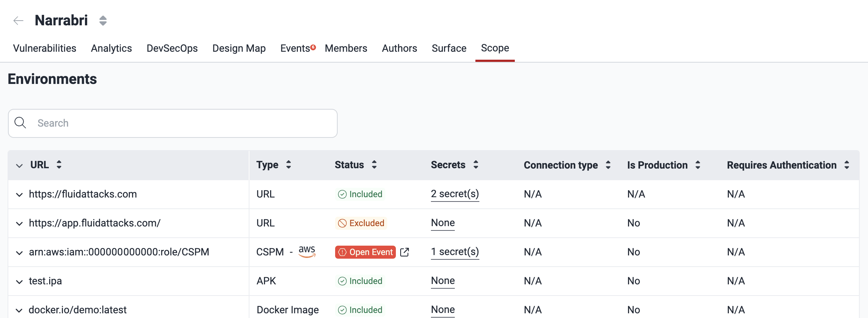The height and width of the screenshot is (318, 868).
Task: Open the 1 secret(s) link
Action: click(x=455, y=252)
